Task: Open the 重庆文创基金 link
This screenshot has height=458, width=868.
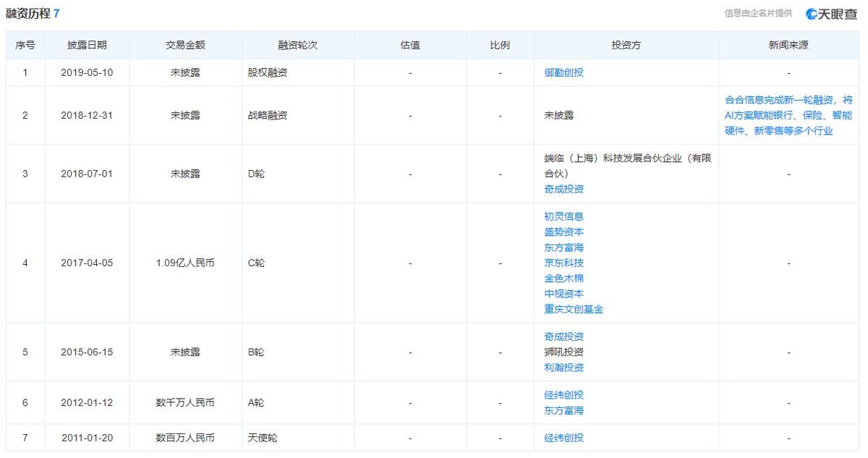Action: 574,309
